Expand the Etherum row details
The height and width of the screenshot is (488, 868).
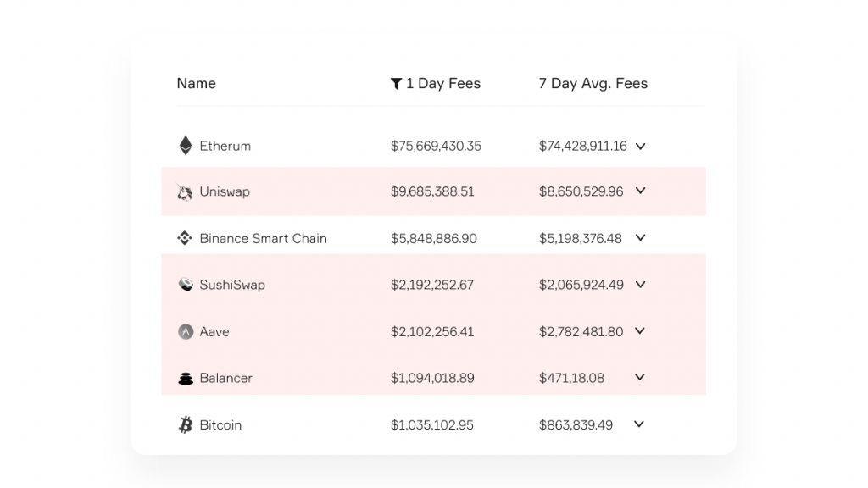641,146
